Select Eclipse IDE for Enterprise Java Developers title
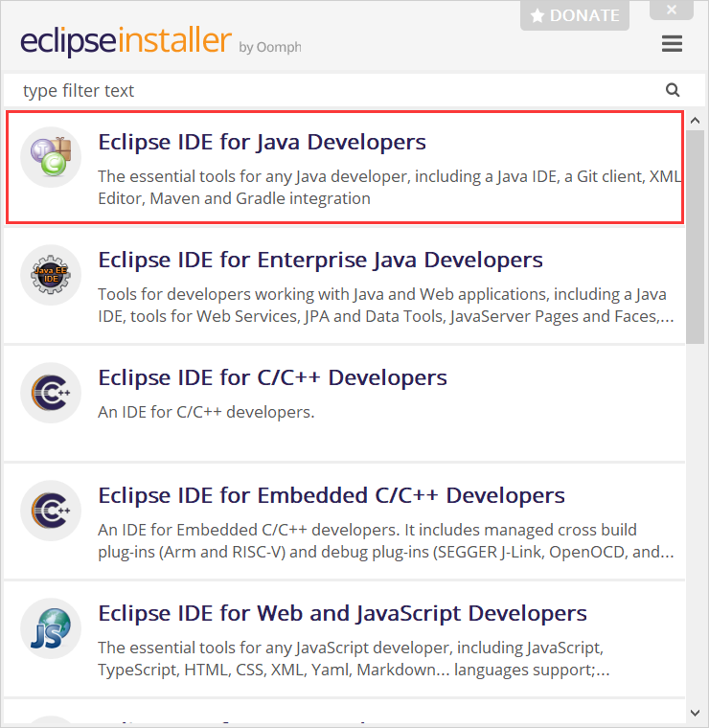 coord(320,260)
